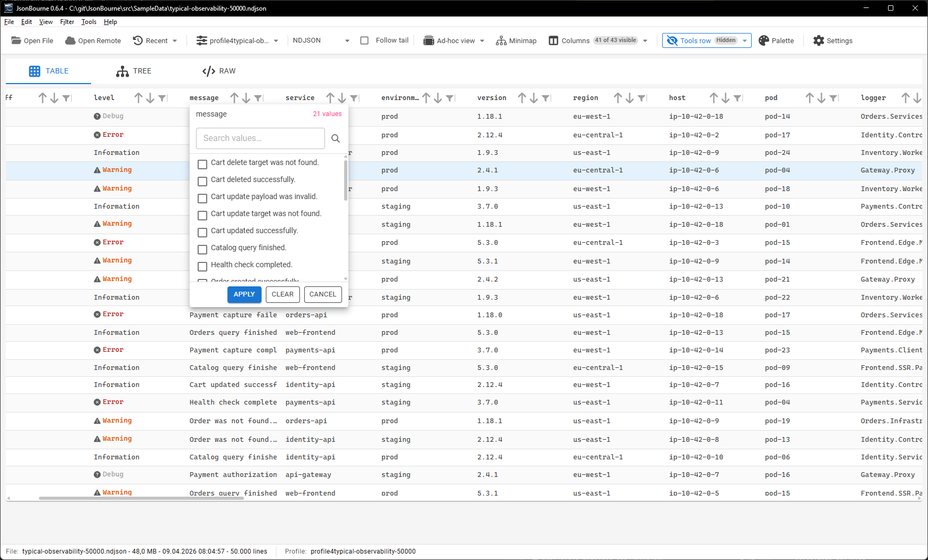Sort service column ascending

pyautogui.click(x=330, y=98)
